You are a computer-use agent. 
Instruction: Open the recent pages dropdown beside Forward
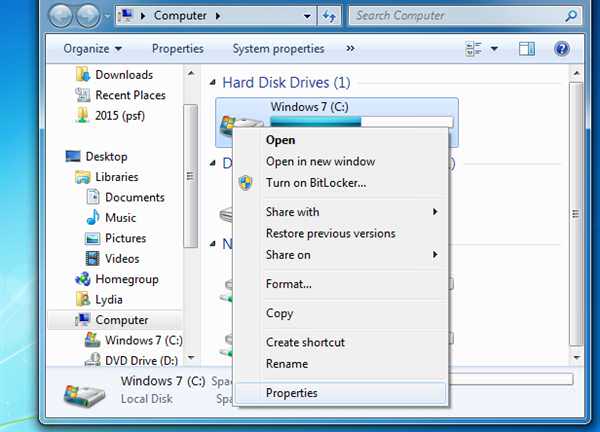(x=108, y=16)
